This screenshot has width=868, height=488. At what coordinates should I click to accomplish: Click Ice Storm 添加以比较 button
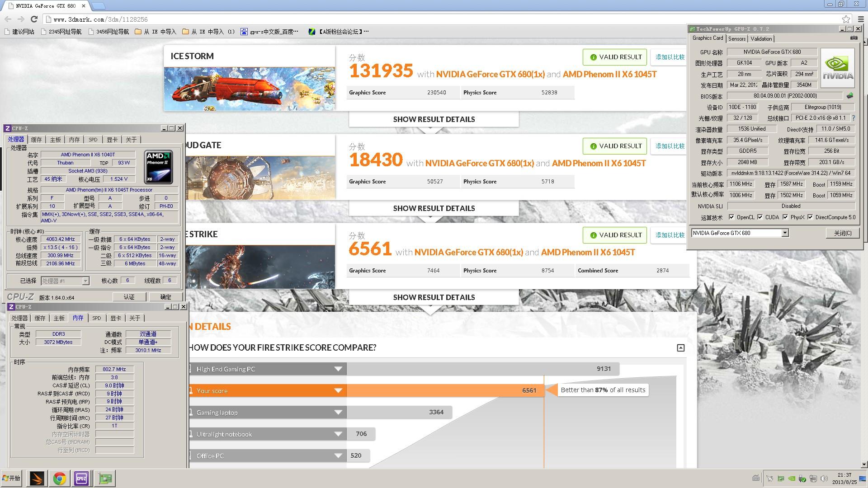coord(670,57)
